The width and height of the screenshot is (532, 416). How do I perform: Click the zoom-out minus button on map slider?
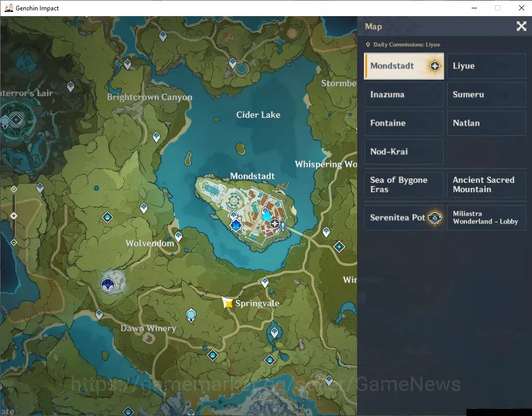pyautogui.click(x=14, y=242)
